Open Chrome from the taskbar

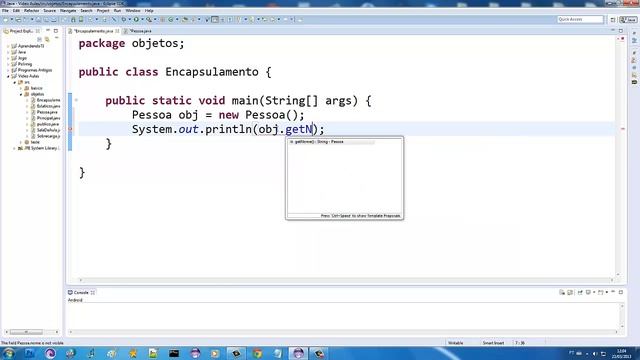pos(257,353)
